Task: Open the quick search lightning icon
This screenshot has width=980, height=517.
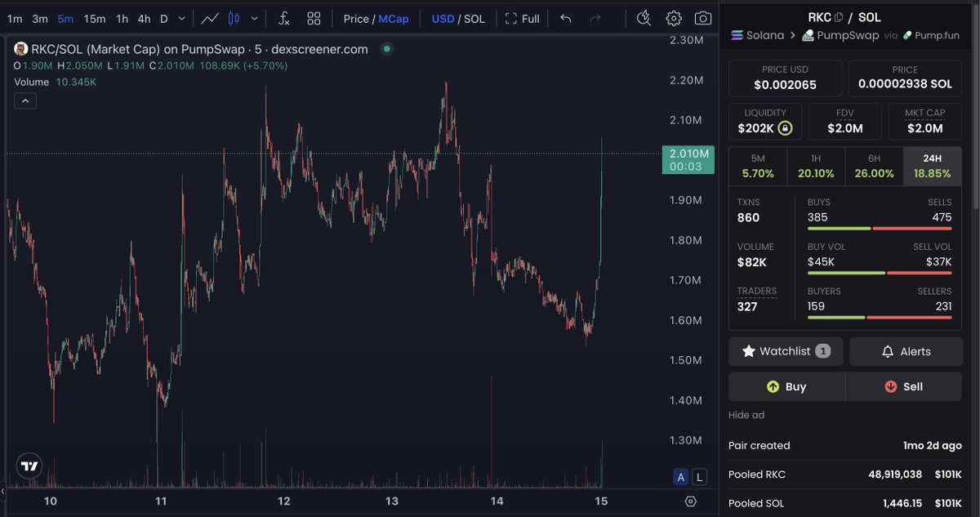Action: point(644,18)
